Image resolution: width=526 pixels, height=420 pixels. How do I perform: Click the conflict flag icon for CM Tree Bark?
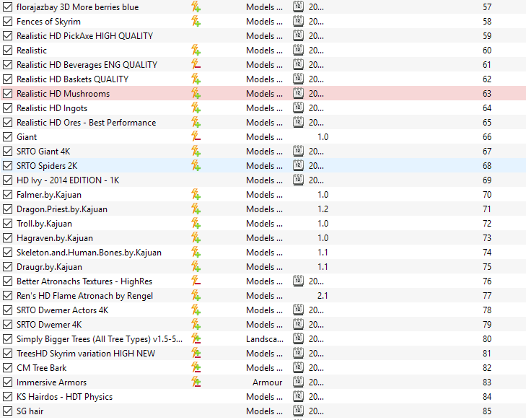[196, 368]
